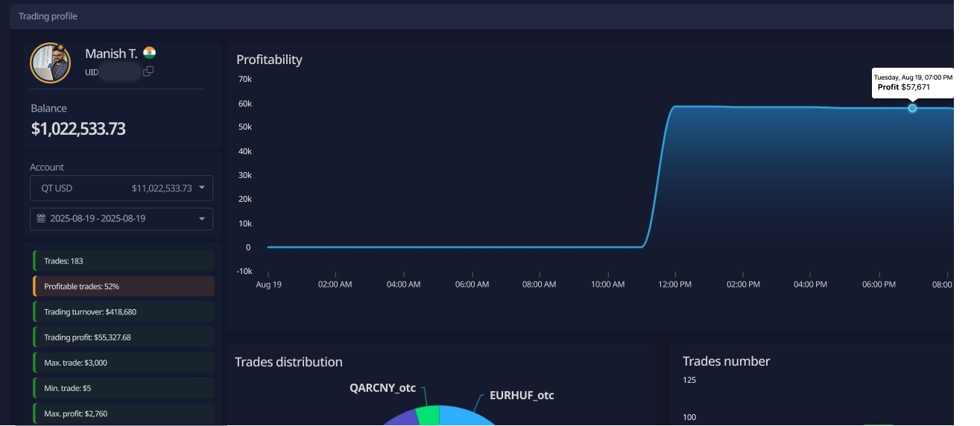Click the Profit $57,671 tooltip

pyautogui.click(x=913, y=83)
